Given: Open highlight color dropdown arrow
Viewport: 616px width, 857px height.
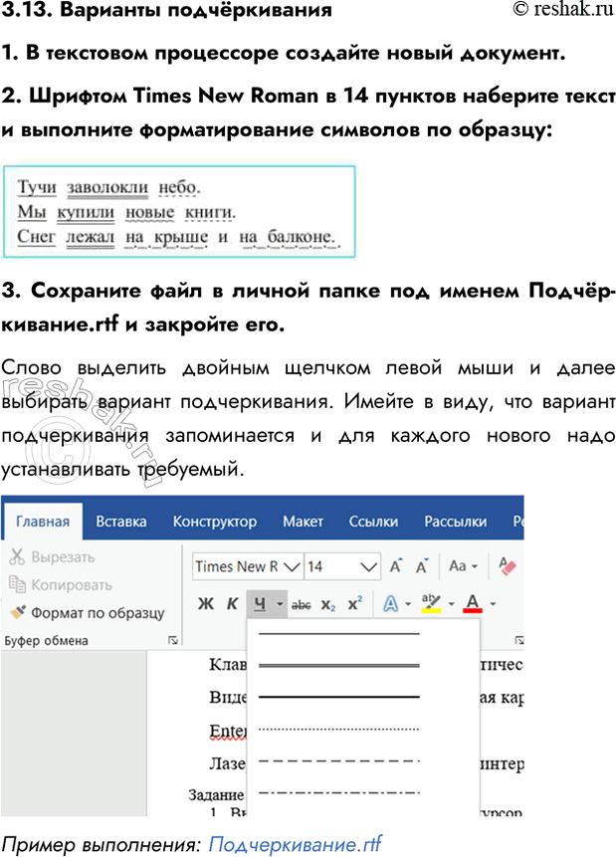Looking at the screenshot, I should click(452, 604).
